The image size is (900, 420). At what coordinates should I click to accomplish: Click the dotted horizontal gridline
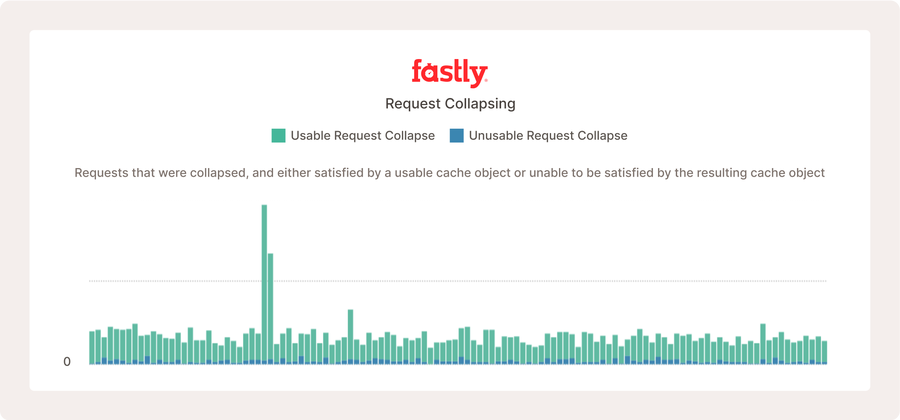pos(457,281)
